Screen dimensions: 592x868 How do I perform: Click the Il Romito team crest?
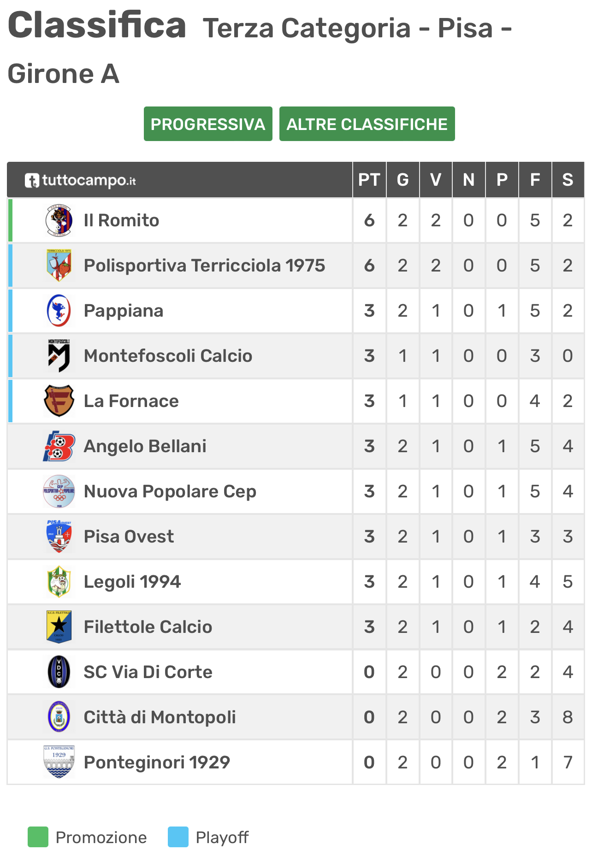pyautogui.click(x=59, y=220)
